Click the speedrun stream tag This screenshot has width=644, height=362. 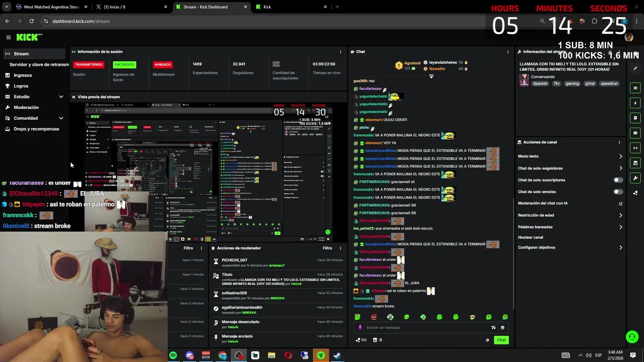tap(609, 83)
